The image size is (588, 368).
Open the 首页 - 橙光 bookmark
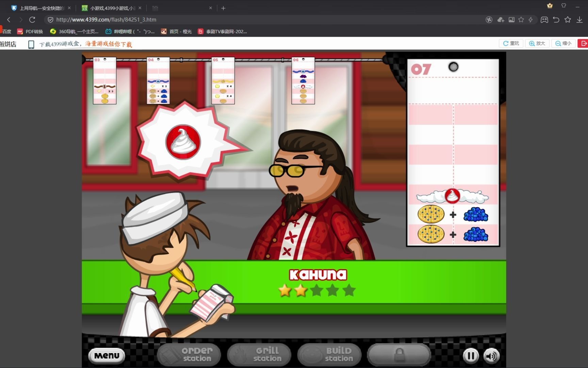point(176,32)
